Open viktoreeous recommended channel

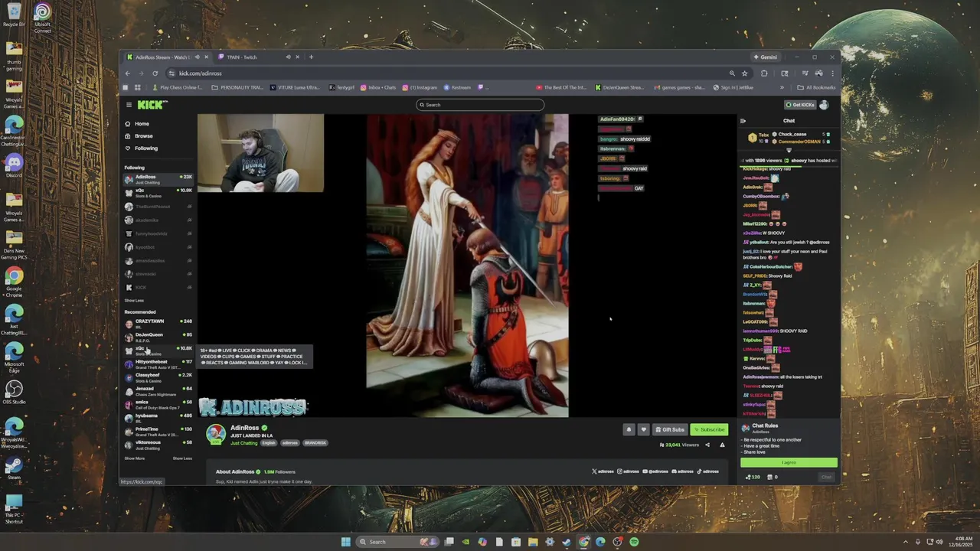tap(158, 445)
